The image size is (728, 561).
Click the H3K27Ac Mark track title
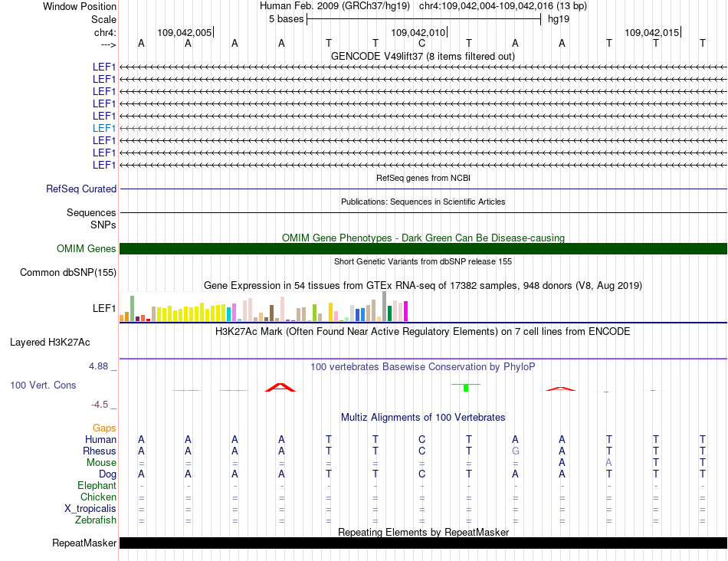pos(423,332)
